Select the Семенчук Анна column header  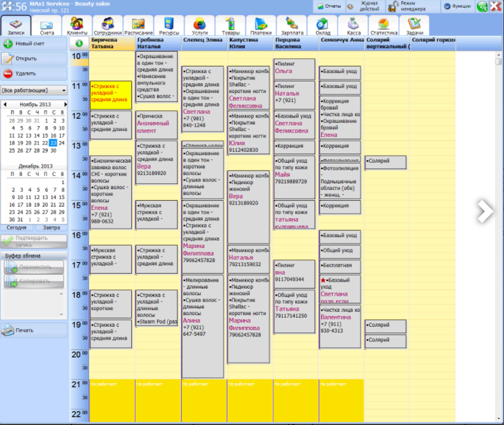coord(342,43)
